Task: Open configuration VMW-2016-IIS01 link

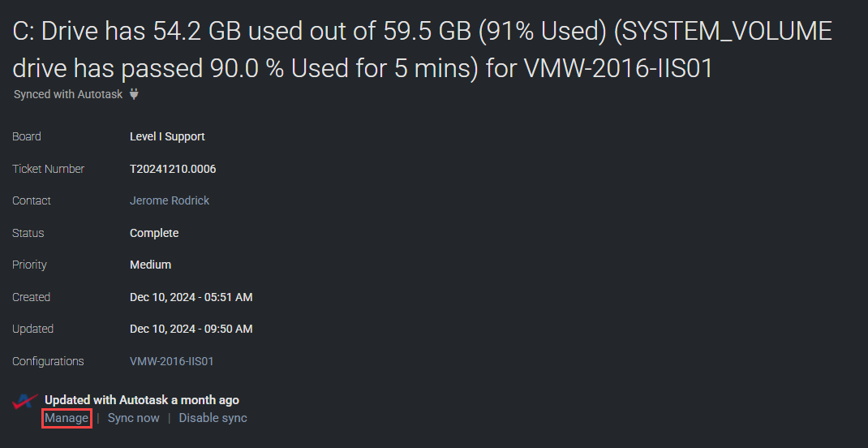Action: pyautogui.click(x=171, y=361)
